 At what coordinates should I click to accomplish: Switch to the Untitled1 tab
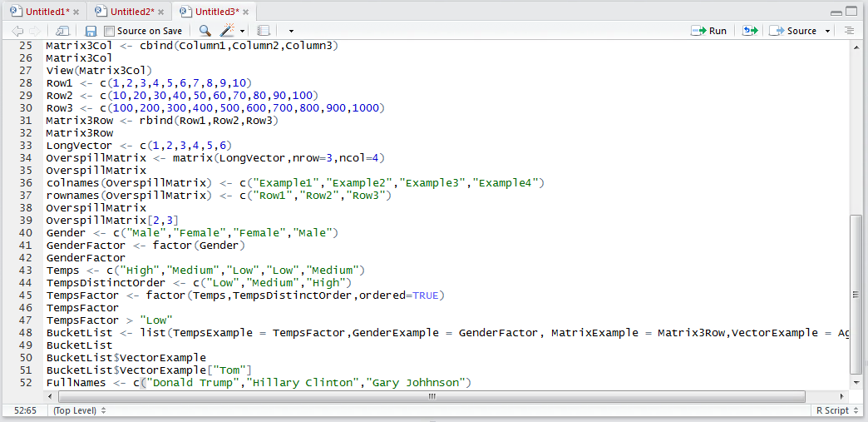(47, 12)
